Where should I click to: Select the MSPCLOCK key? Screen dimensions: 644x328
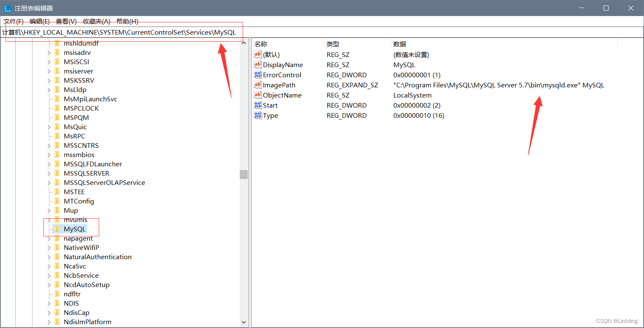coord(81,108)
